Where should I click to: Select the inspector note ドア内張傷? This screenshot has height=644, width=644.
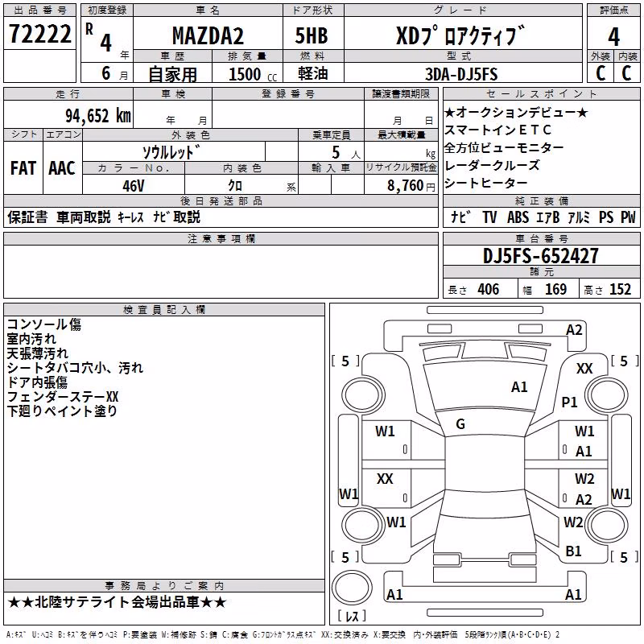37,382
